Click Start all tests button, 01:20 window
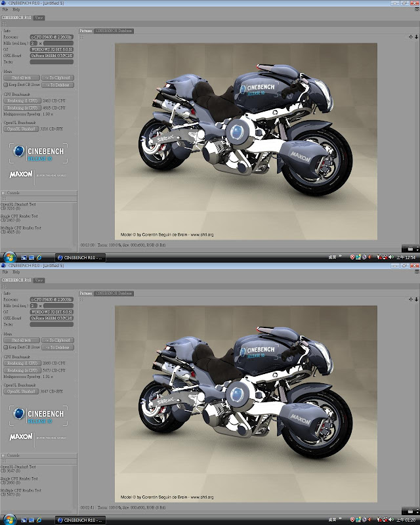The height and width of the screenshot is (525, 420). point(22,340)
